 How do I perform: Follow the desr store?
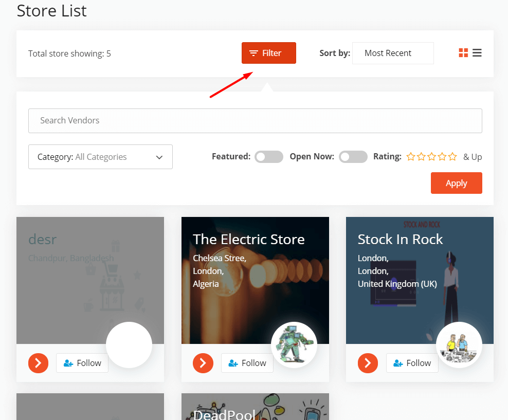pyautogui.click(x=82, y=363)
